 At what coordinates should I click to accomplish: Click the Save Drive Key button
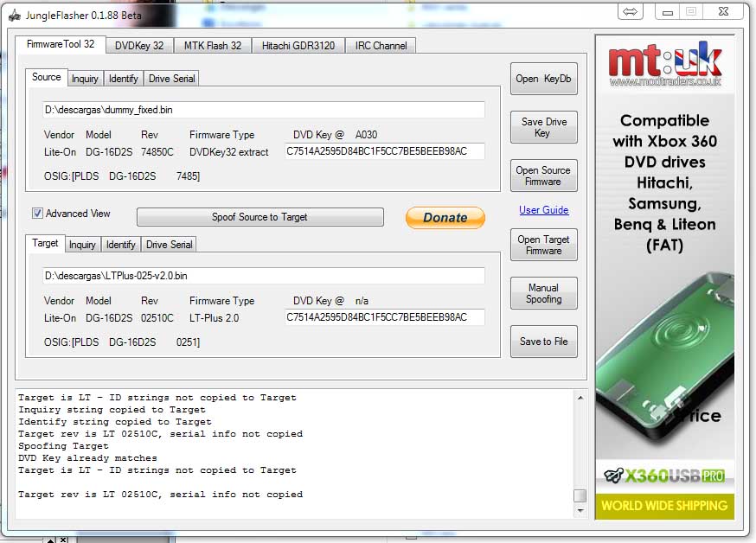coord(544,127)
